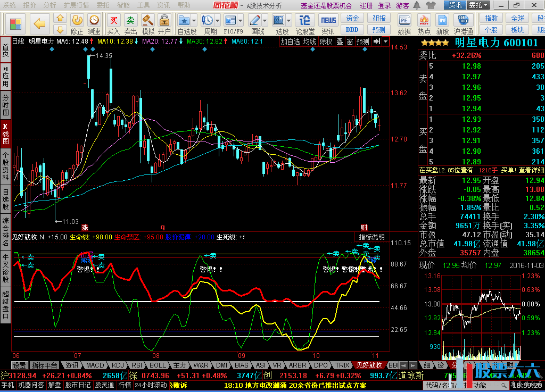This screenshot has height=392, width=545.
Task: Open the 报价 menu
Action: pyautogui.click(x=29, y=5)
